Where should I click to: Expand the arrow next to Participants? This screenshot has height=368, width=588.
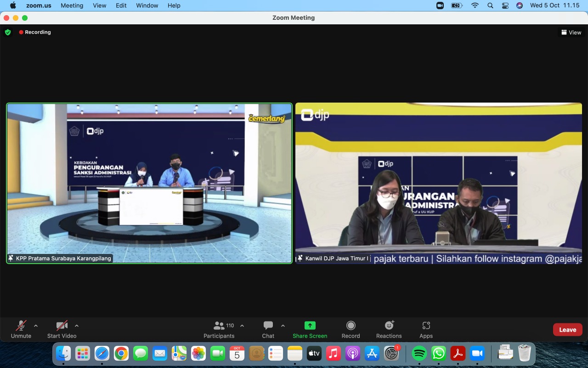[242, 326]
